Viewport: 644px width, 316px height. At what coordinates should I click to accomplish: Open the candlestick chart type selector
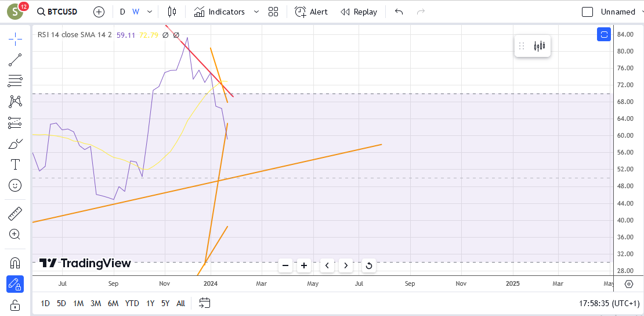[172, 12]
